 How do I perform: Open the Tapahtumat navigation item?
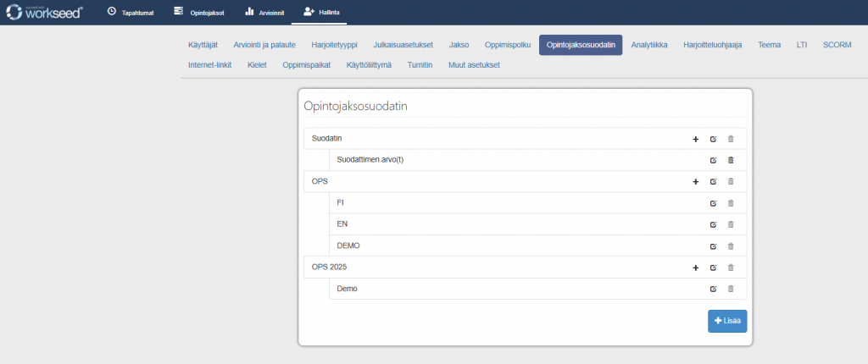tap(131, 13)
